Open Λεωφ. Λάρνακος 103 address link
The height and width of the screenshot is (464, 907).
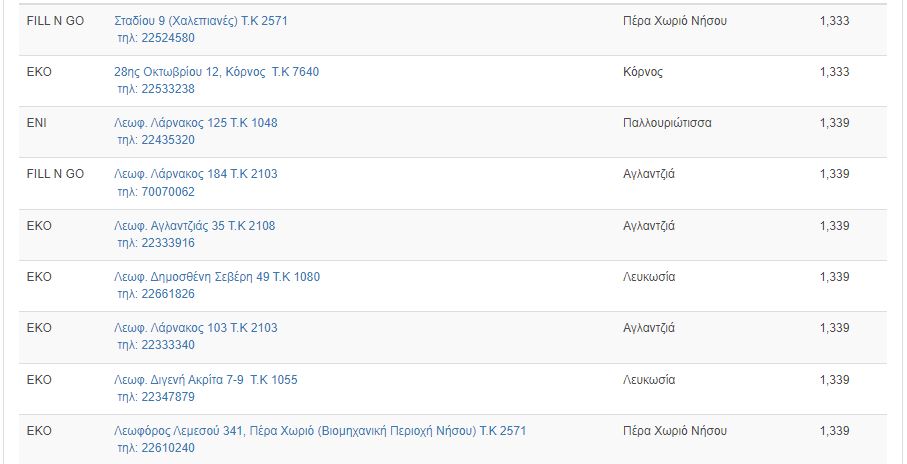(196, 327)
